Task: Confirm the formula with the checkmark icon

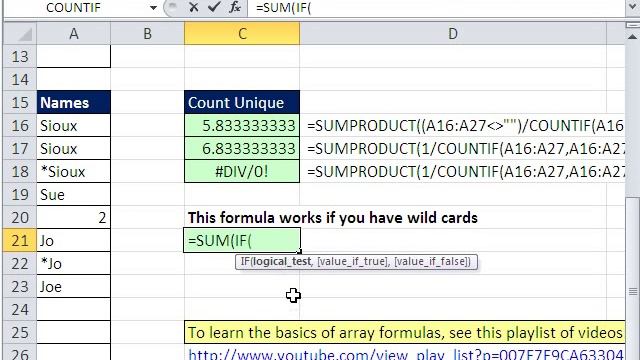Action: [214, 7]
